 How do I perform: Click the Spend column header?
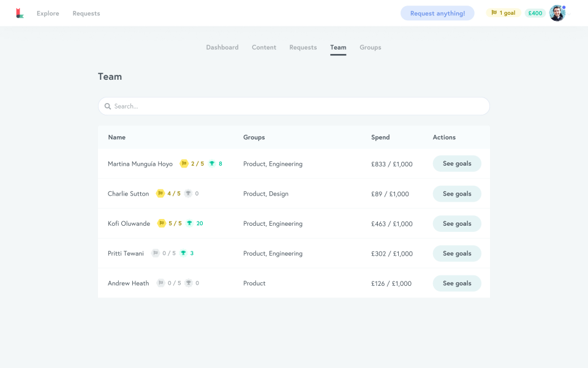click(380, 137)
